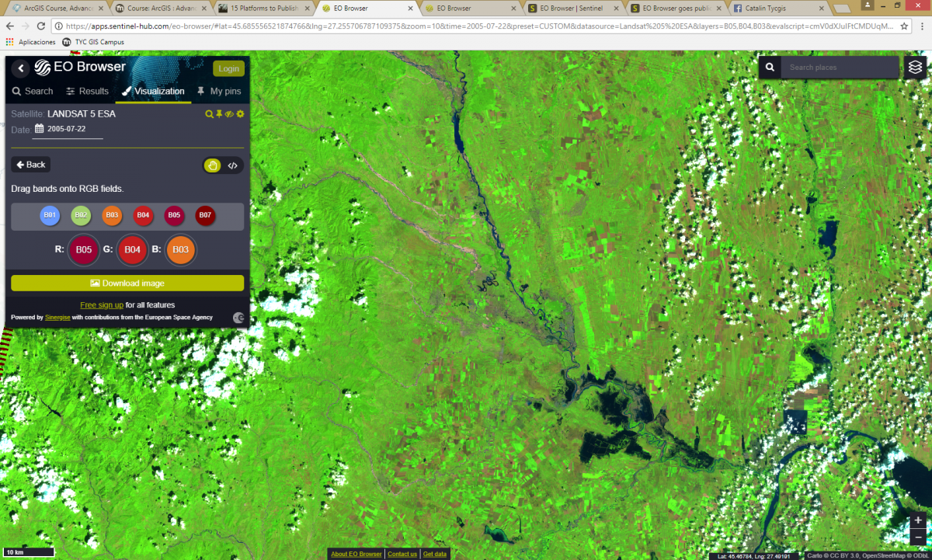
Task: Zoom in using the plus control on map
Action: tap(919, 521)
